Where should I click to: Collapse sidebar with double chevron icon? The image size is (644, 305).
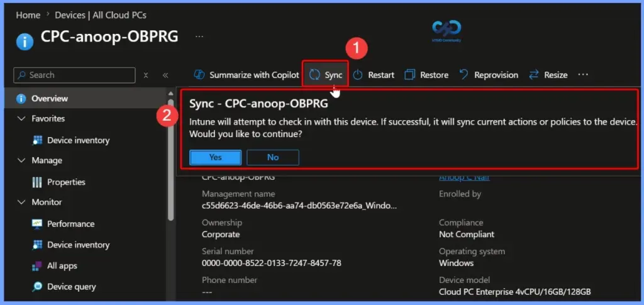165,75
